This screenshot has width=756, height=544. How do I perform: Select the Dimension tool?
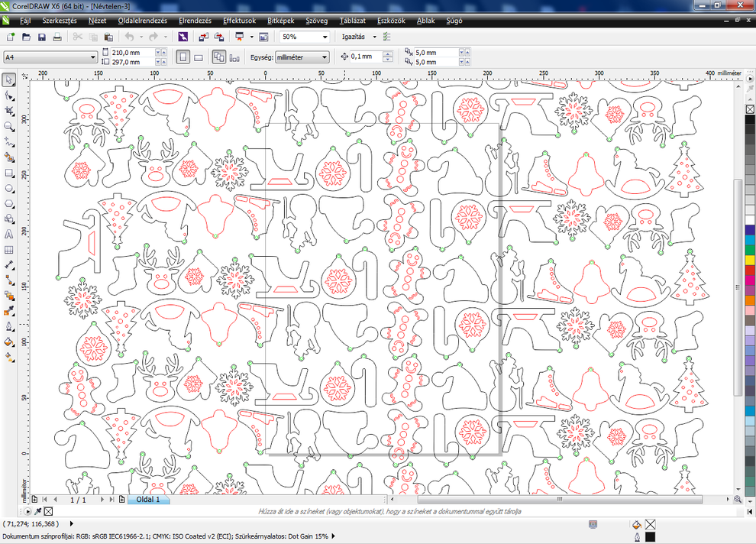8,265
